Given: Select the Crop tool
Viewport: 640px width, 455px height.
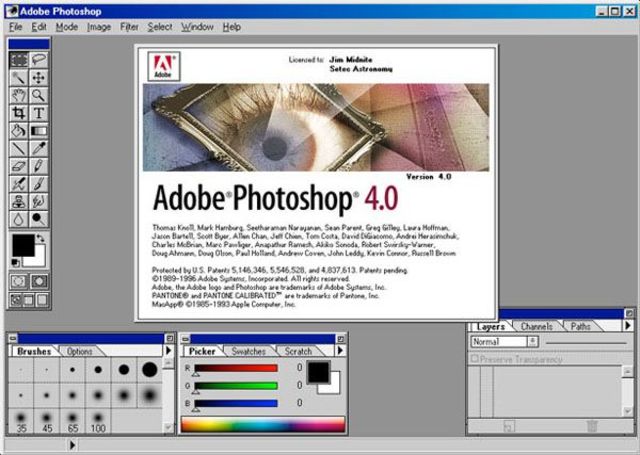Looking at the screenshot, I should tap(19, 113).
